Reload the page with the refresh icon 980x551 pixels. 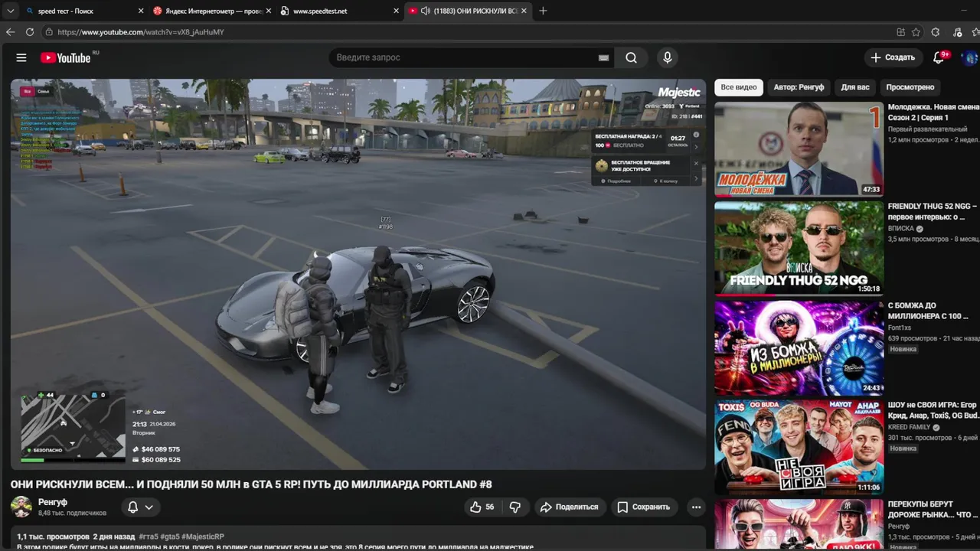coord(30,32)
